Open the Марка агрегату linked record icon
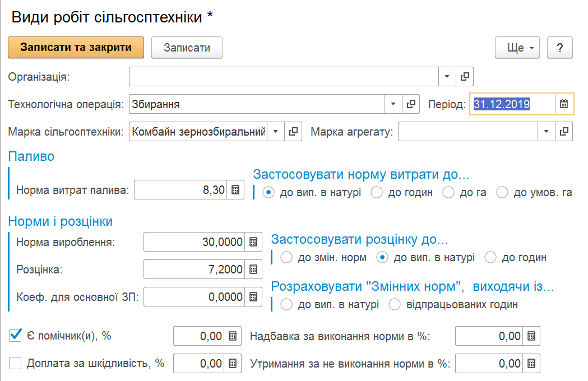This screenshot has width=588, height=381. pos(564,132)
